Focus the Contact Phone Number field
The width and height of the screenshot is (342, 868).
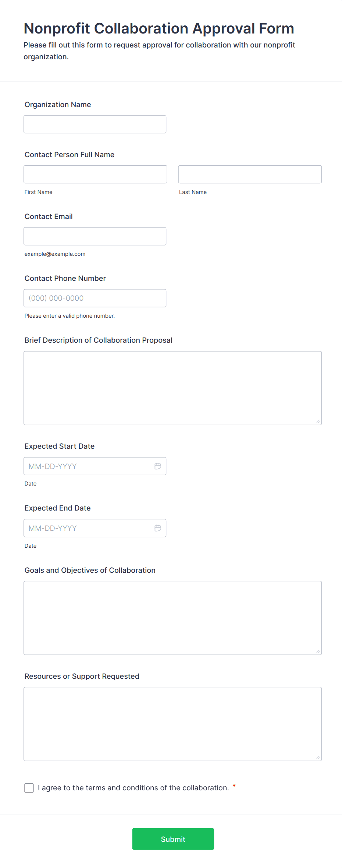coord(95,298)
